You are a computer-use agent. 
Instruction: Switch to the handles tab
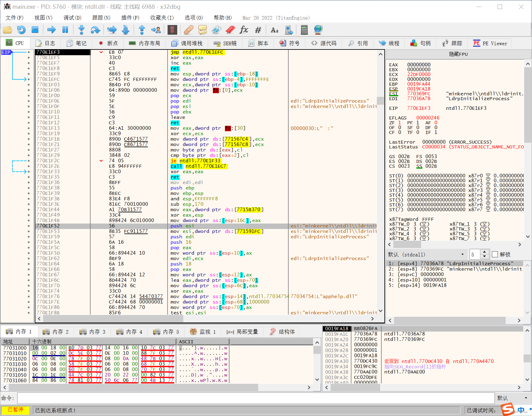tap(420, 43)
